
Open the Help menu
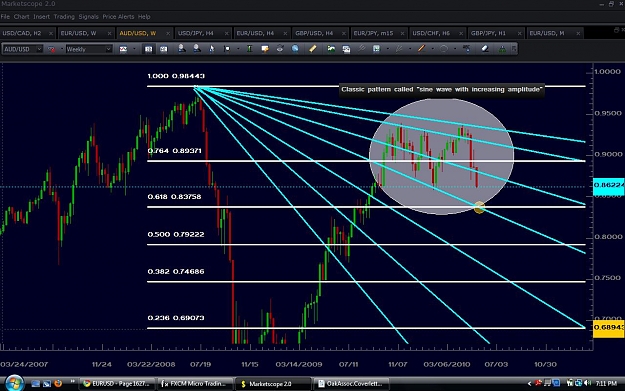click(x=144, y=17)
